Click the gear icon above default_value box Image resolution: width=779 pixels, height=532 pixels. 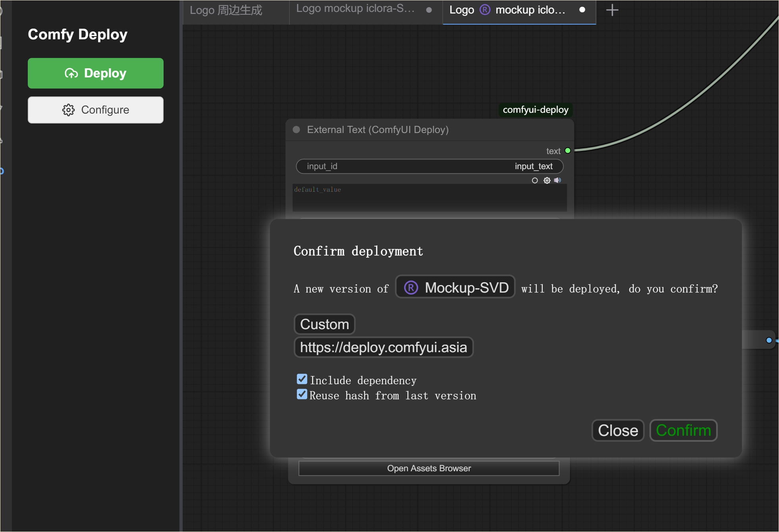pyautogui.click(x=547, y=180)
